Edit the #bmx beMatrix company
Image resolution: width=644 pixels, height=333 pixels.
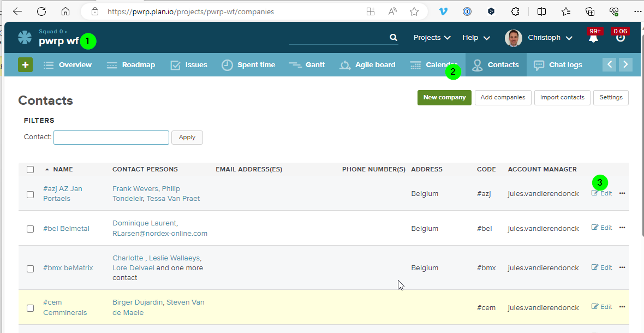coord(601,267)
